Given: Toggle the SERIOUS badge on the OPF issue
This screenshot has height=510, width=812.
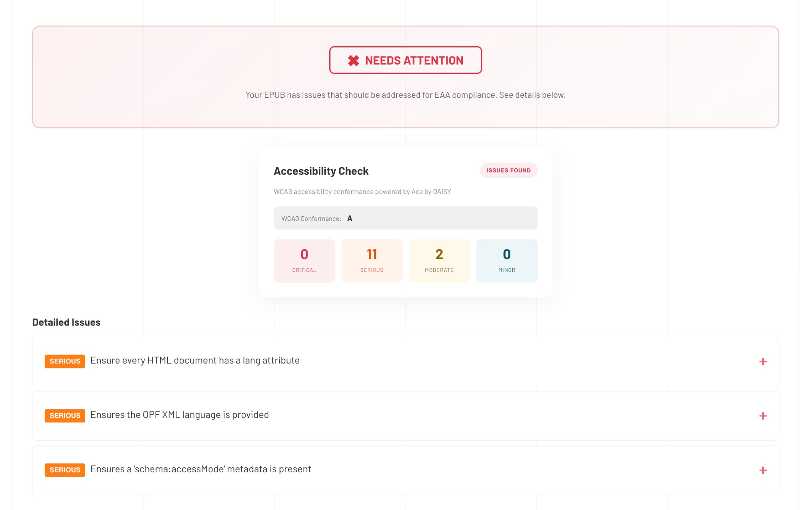Looking at the screenshot, I should pos(65,415).
